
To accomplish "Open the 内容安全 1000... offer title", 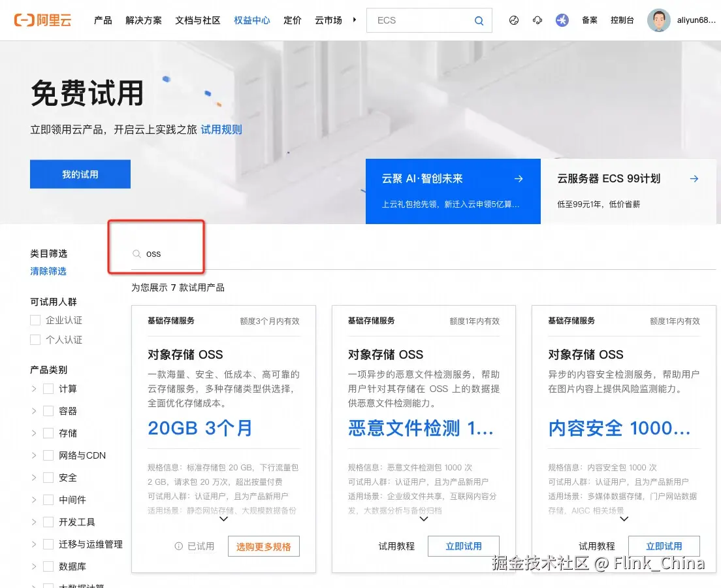I will click(619, 429).
